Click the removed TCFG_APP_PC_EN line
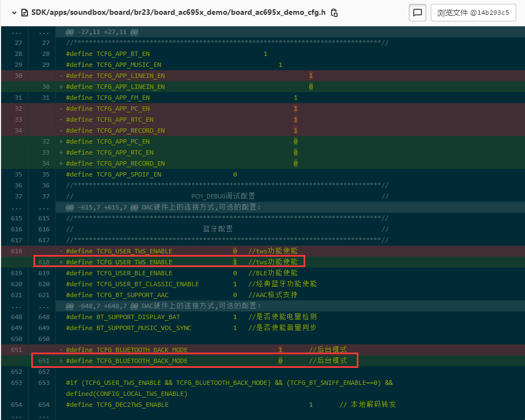525x420 pixels. click(x=290, y=109)
